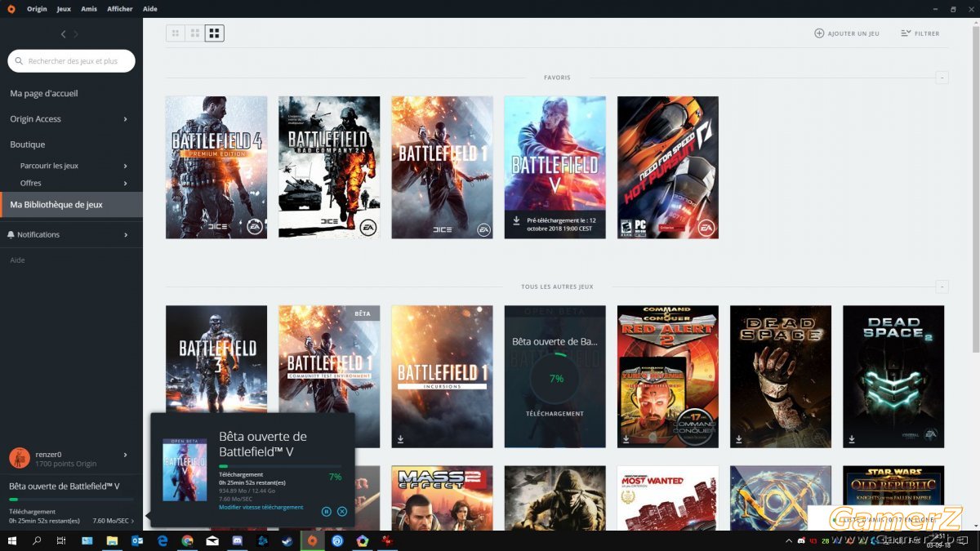The image size is (980, 551).
Task: Click the Notifications bell icon
Action: coord(11,234)
